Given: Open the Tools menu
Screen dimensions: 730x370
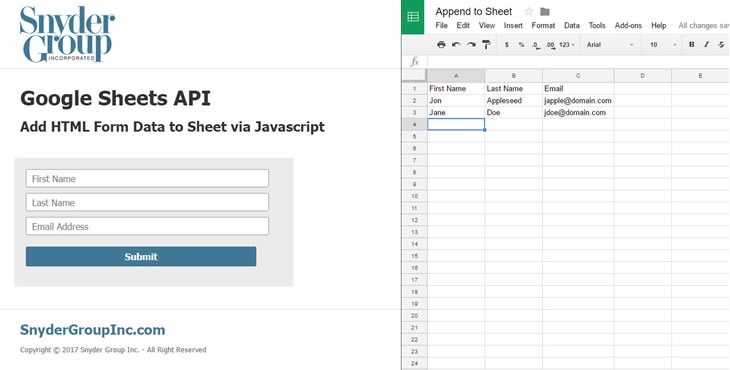Looking at the screenshot, I should 597,26.
